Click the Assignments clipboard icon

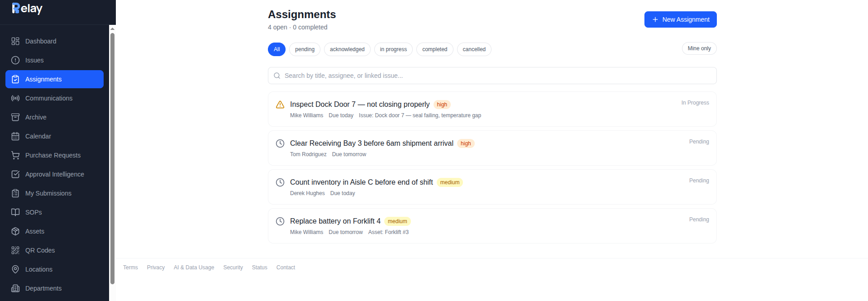pyautogui.click(x=15, y=79)
